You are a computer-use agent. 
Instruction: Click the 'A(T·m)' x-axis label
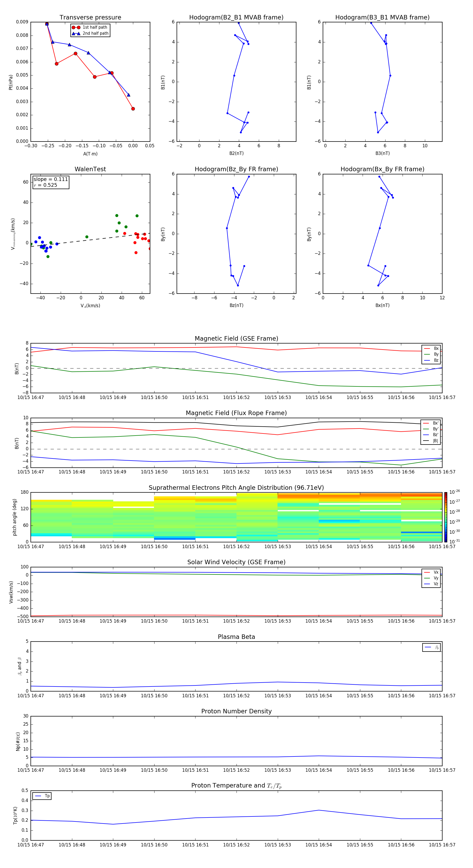click(x=90, y=154)
